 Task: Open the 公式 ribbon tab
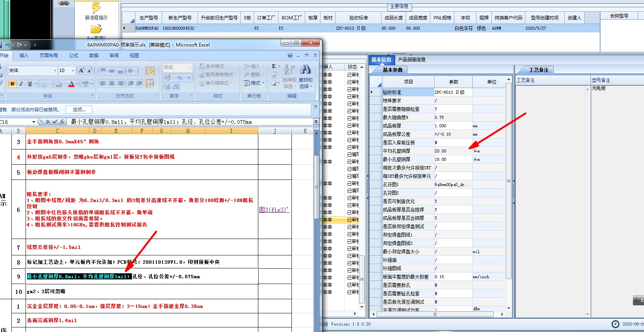coord(74,56)
